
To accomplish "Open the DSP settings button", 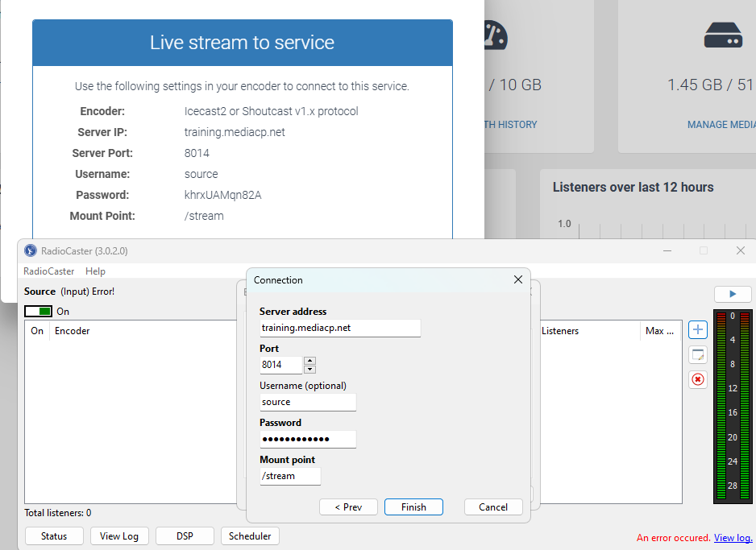I will (185, 536).
